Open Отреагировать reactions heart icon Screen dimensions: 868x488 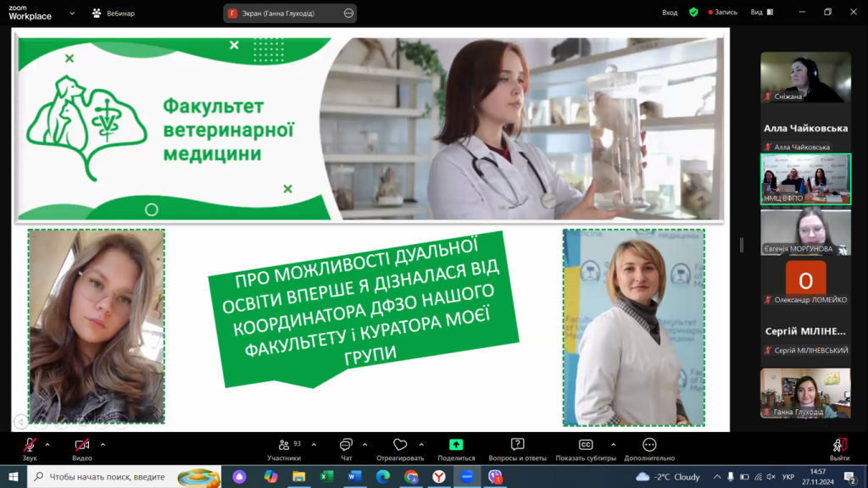coord(400,445)
